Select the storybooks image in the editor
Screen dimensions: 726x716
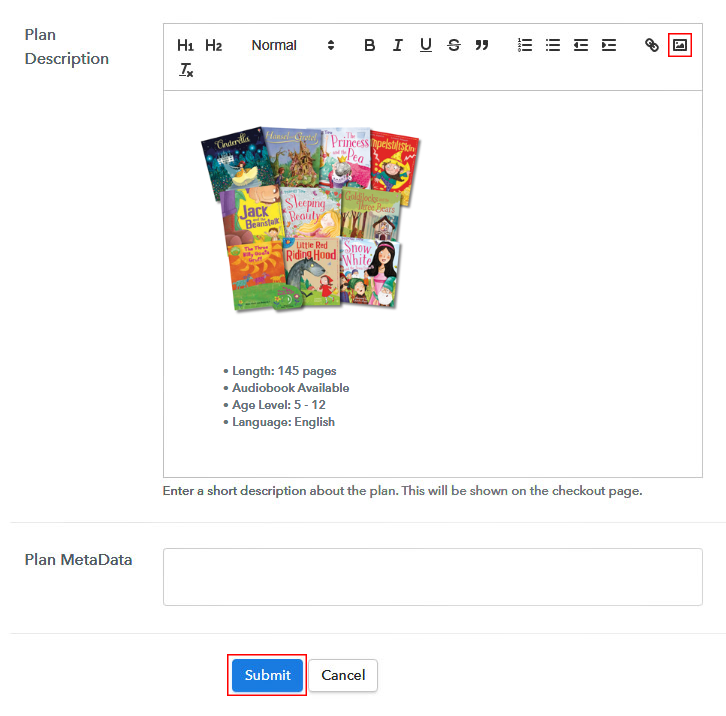[310, 219]
